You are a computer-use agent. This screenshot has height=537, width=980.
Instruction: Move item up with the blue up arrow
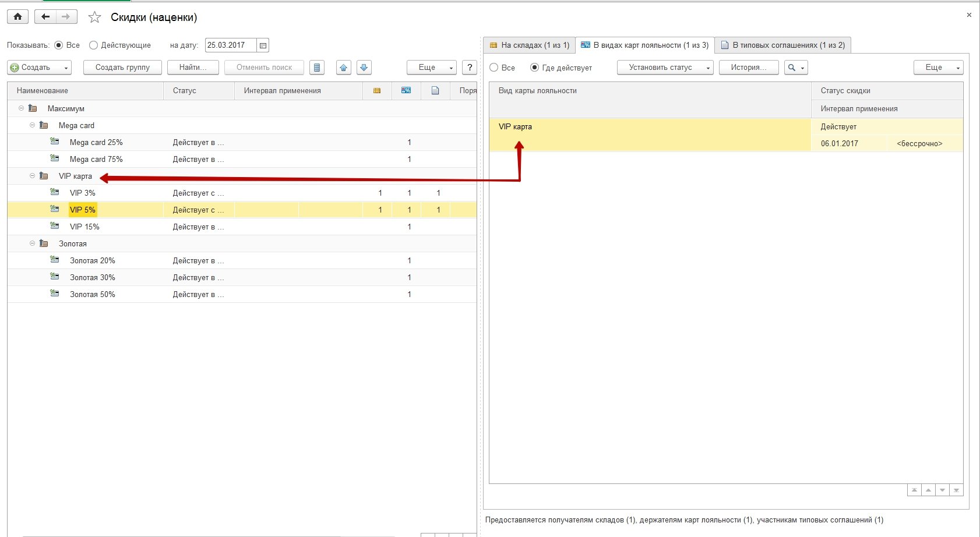[344, 68]
